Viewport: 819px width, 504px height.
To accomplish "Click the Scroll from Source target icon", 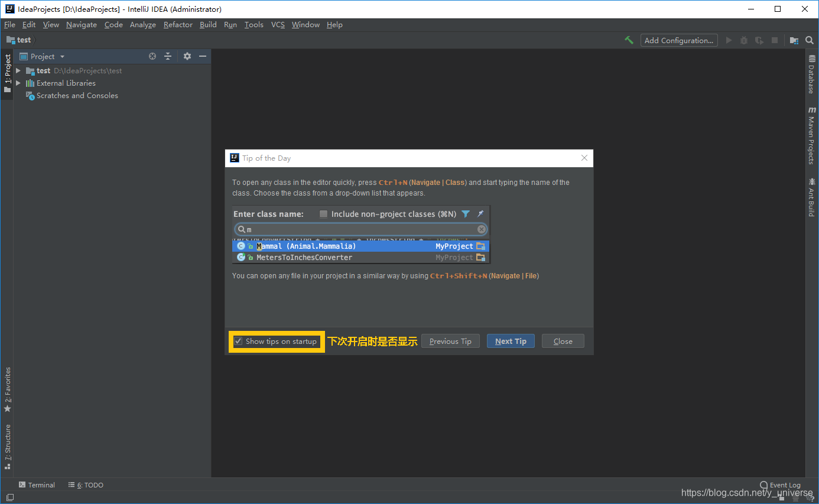I will [152, 56].
